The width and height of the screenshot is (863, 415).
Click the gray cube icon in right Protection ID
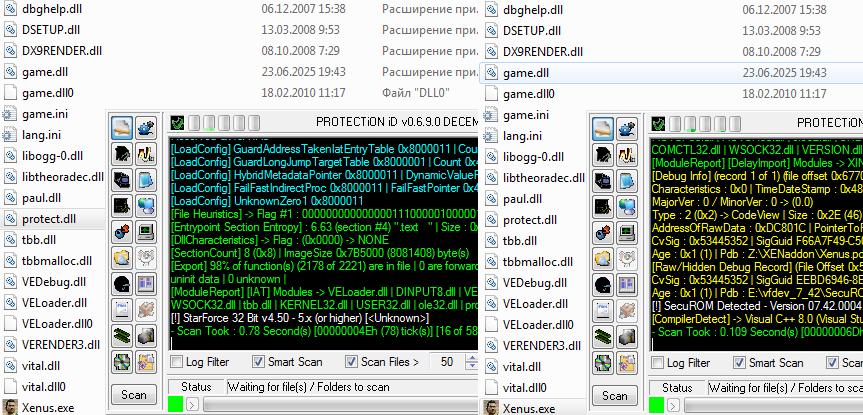coord(627,336)
